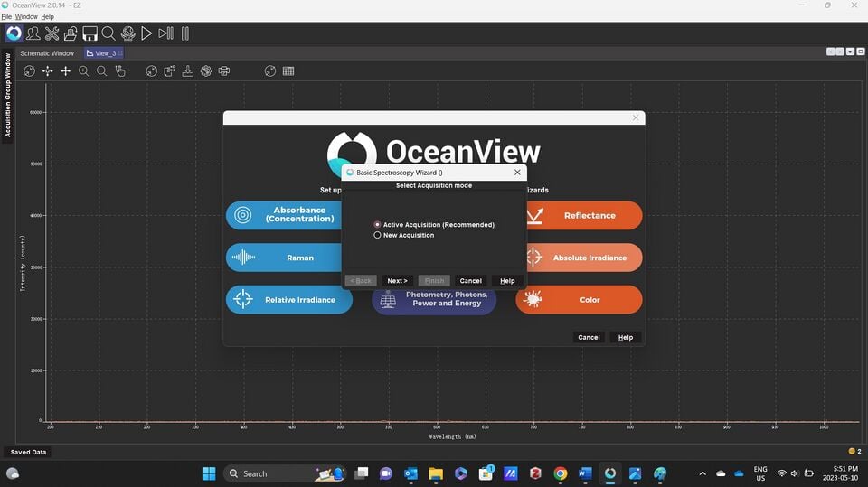Select New Acquisition radio button
This screenshot has width=868, height=487.
[378, 235]
